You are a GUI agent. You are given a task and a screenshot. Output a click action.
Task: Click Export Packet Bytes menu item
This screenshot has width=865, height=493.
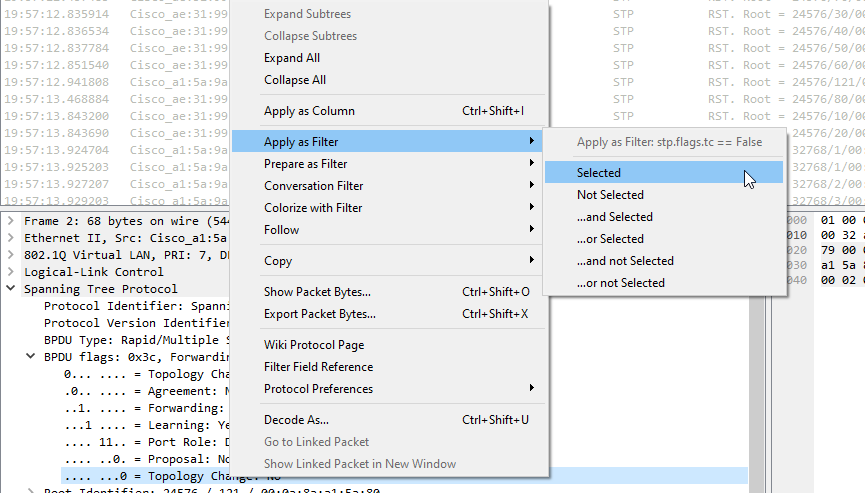(x=320, y=314)
